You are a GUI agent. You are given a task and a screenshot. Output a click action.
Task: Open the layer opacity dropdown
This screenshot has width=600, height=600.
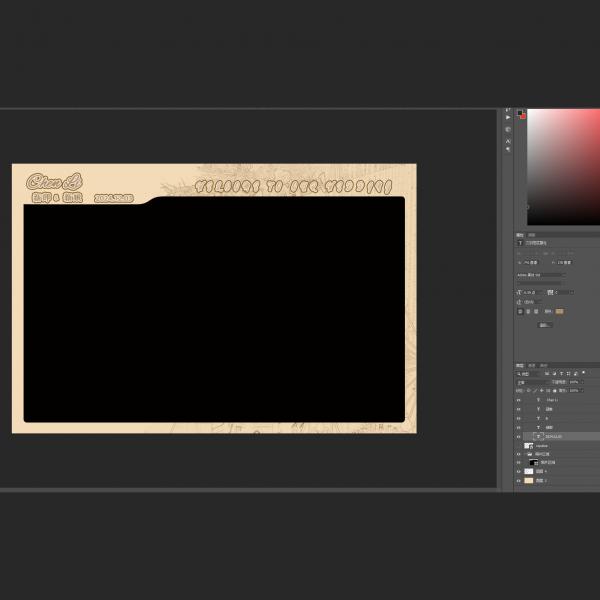pos(577,382)
